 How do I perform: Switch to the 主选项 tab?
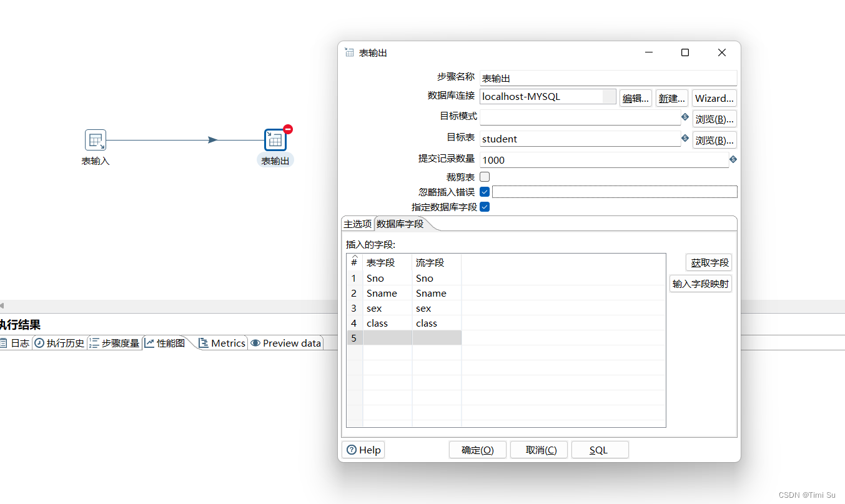click(x=358, y=223)
